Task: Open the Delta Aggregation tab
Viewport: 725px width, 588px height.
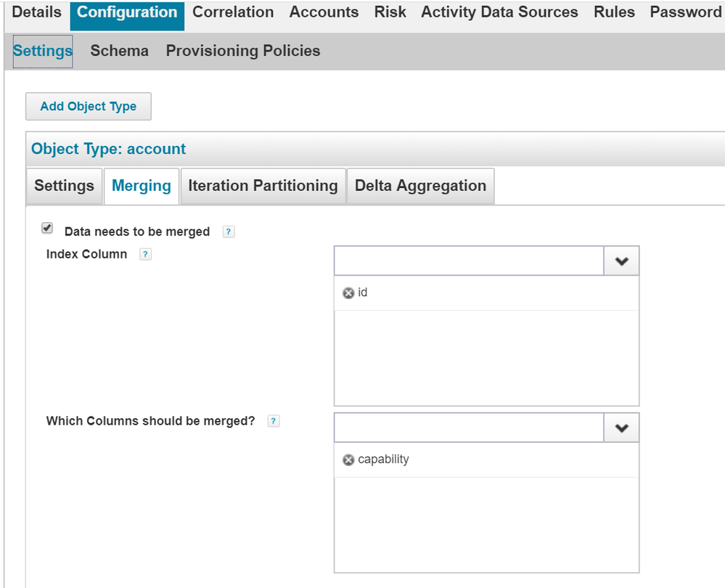Action: (420, 186)
